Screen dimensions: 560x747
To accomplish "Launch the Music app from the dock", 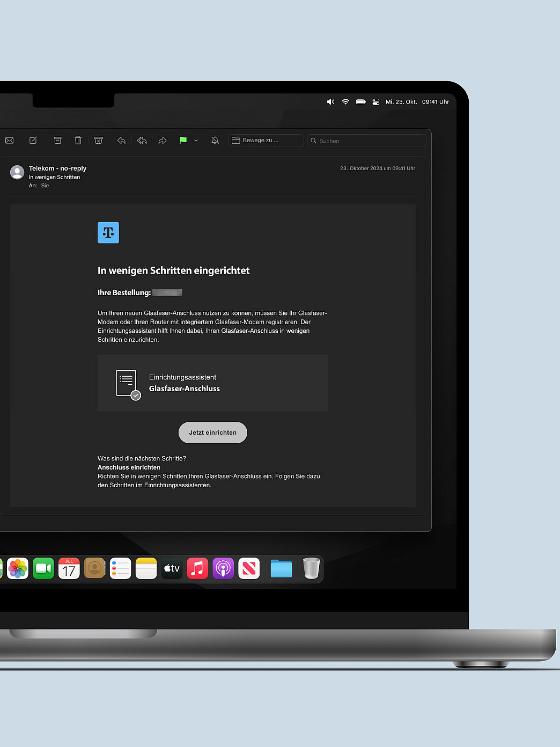I will pyautogui.click(x=197, y=569).
